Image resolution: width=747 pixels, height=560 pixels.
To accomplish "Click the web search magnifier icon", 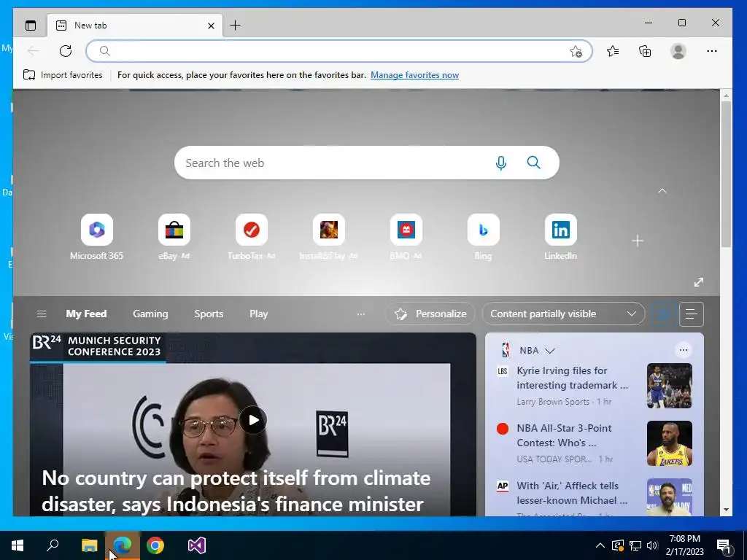I will coord(533,163).
